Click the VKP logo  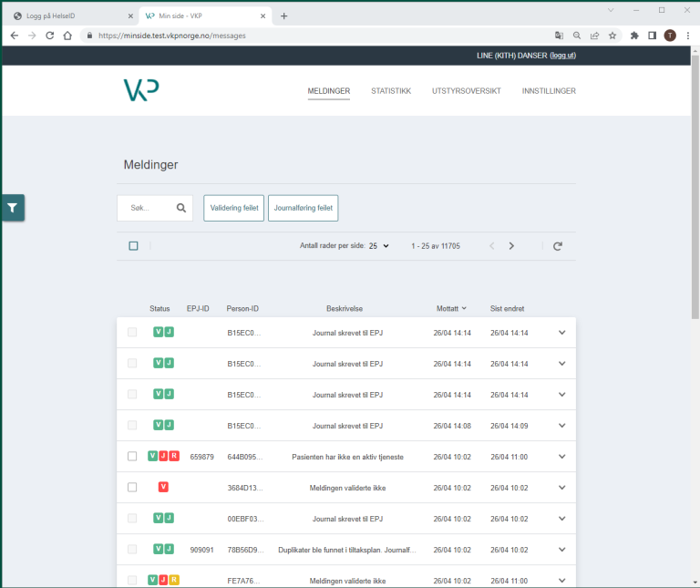click(x=141, y=89)
